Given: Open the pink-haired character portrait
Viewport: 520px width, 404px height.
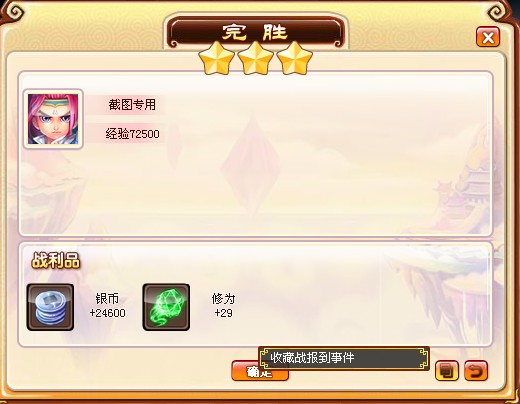Looking at the screenshot, I should [x=53, y=119].
